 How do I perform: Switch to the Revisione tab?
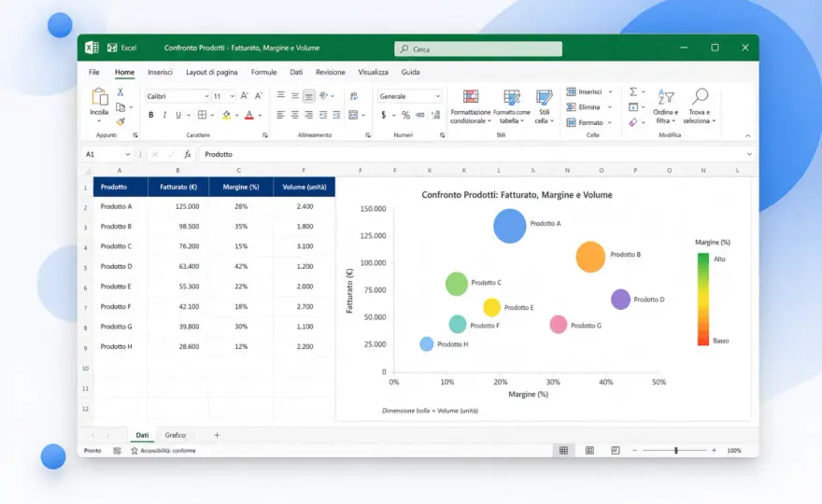(x=331, y=72)
